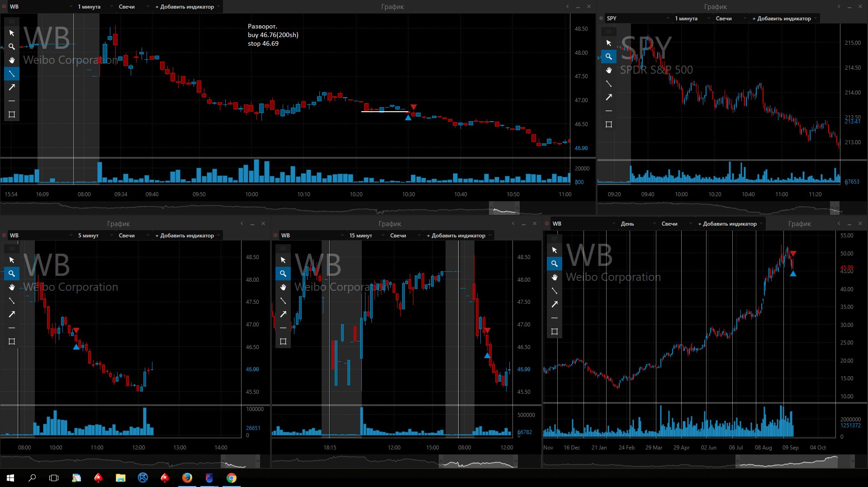868x487 pixels.
Task: Select line tool in WB 15-minute chart
Action: click(x=283, y=301)
